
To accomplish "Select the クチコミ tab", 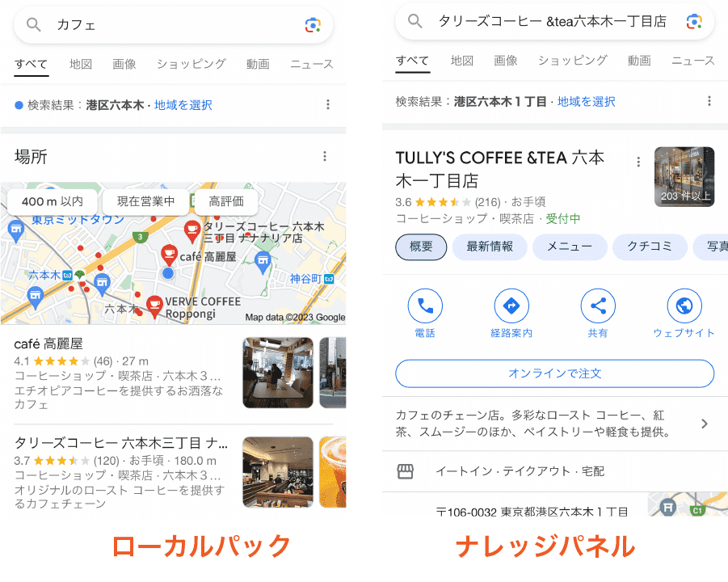I will (650, 247).
